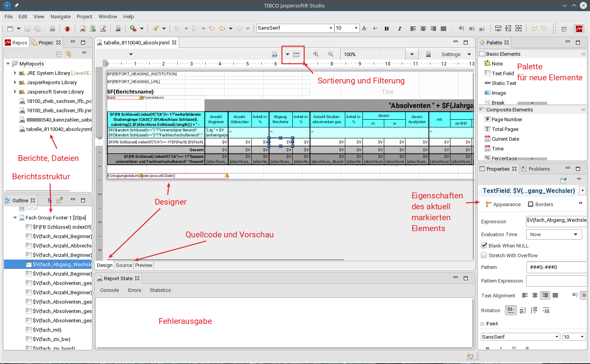
Task: Toggle no rotation button in Properties
Action: pos(511,310)
